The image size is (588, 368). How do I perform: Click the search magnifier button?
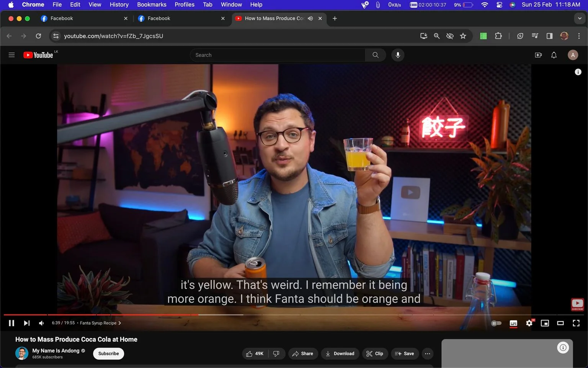pos(376,55)
